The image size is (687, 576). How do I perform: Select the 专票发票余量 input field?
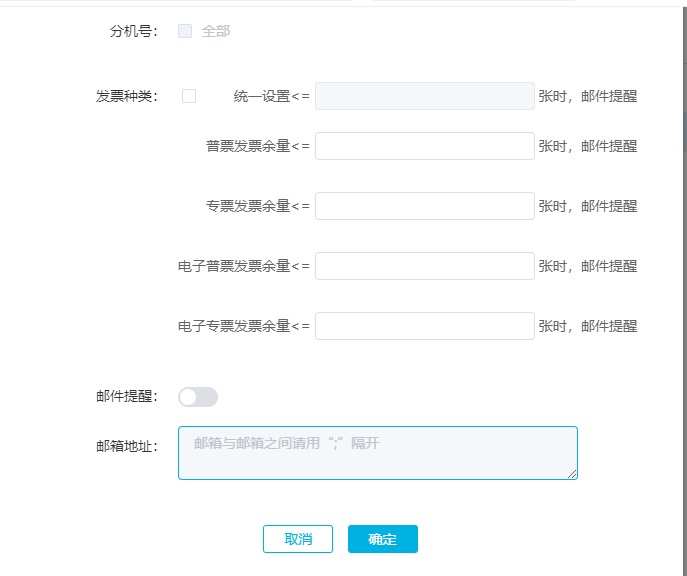click(425, 206)
